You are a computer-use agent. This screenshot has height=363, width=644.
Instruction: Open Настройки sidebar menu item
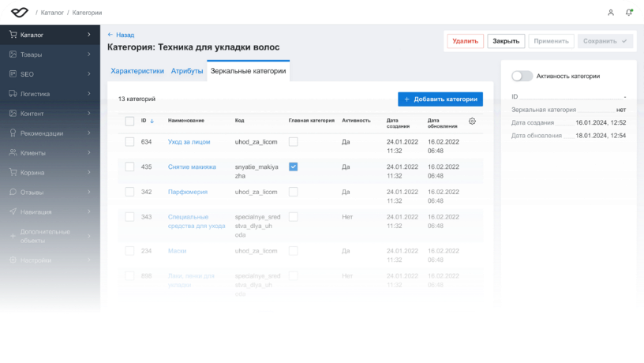pos(50,260)
